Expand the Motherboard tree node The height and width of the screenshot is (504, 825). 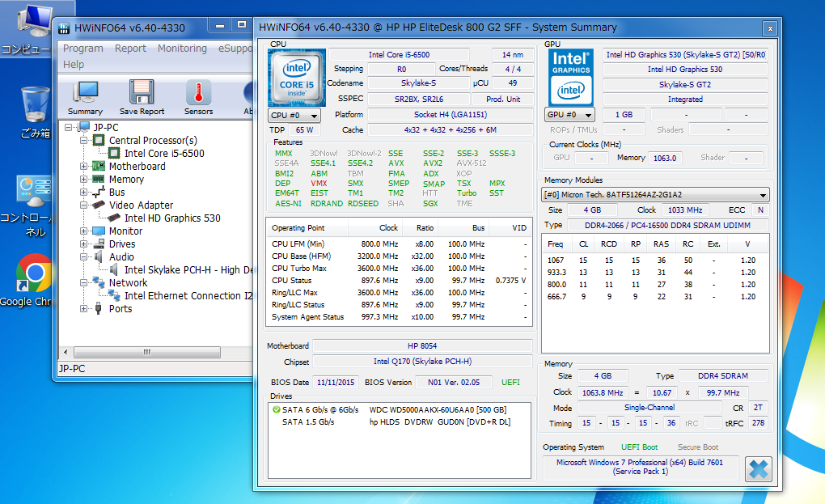84,167
